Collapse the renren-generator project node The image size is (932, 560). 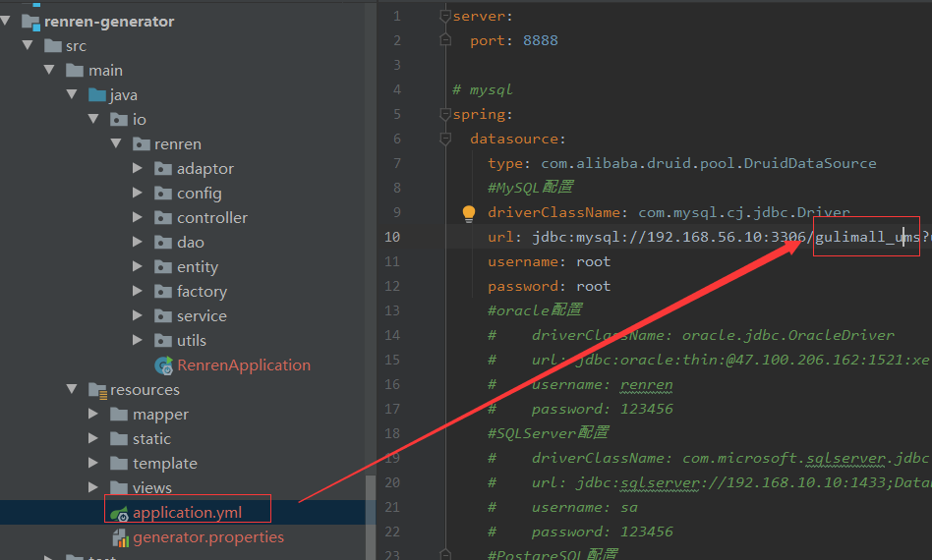click(x=6, y=21)
